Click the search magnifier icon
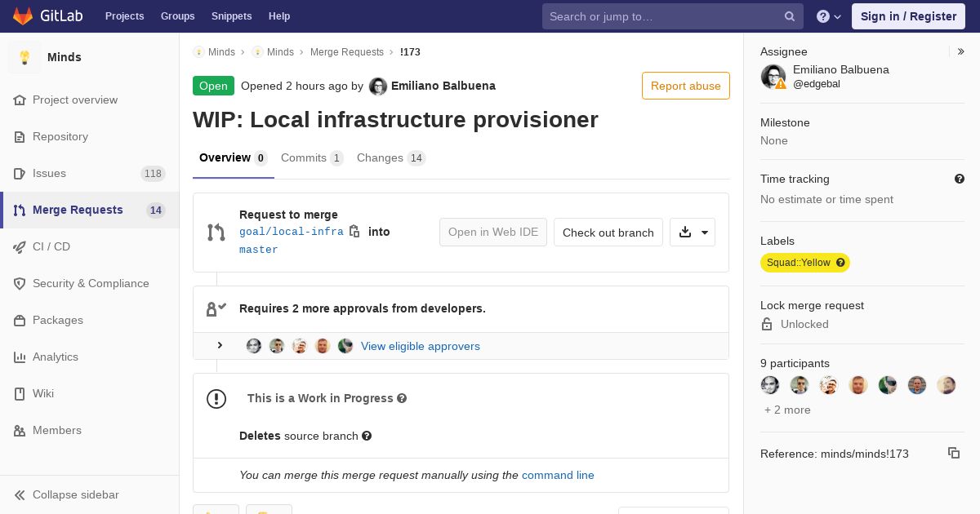Viewport: 980px width, 514px height. (x=790, y=16)
